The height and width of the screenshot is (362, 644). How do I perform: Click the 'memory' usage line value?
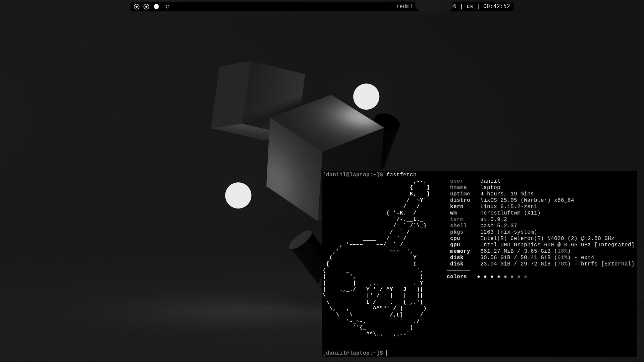525,251
